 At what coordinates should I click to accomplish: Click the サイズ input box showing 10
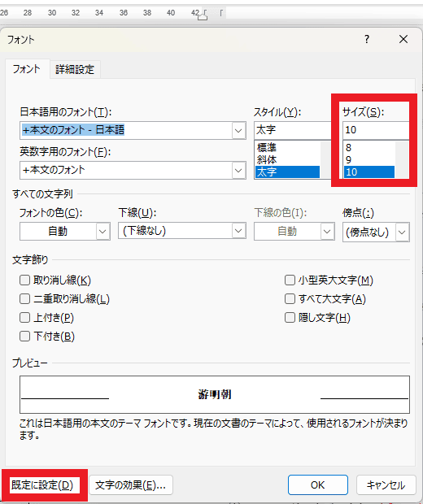(x=376, y=130)
